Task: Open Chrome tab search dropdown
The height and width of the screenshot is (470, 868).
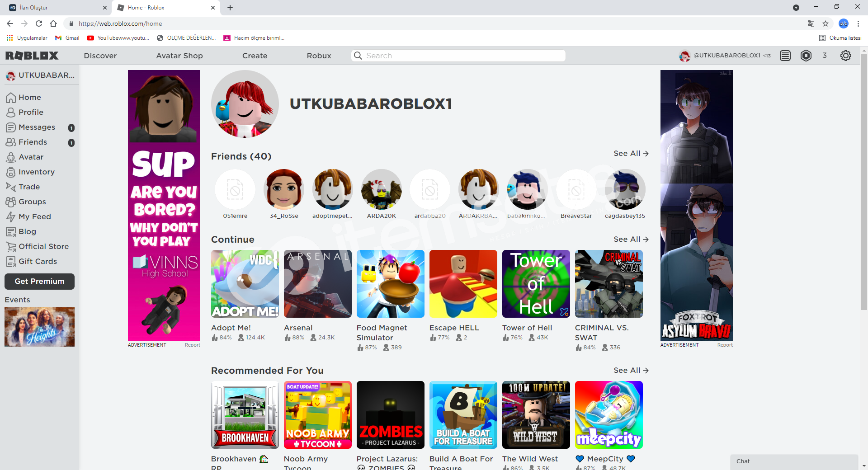Action: pyautogui.click(x=796, y=8)
